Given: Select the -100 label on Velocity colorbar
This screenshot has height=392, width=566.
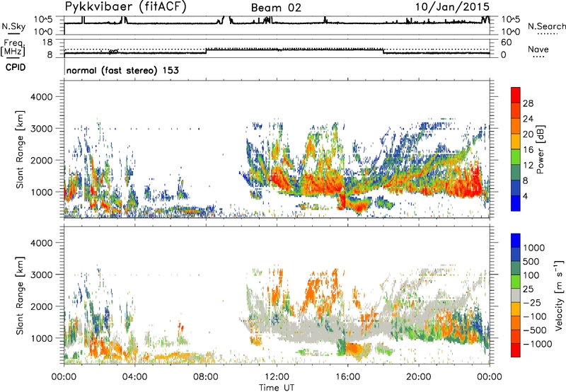Looking at the screenshot, I should coord(534,316).
